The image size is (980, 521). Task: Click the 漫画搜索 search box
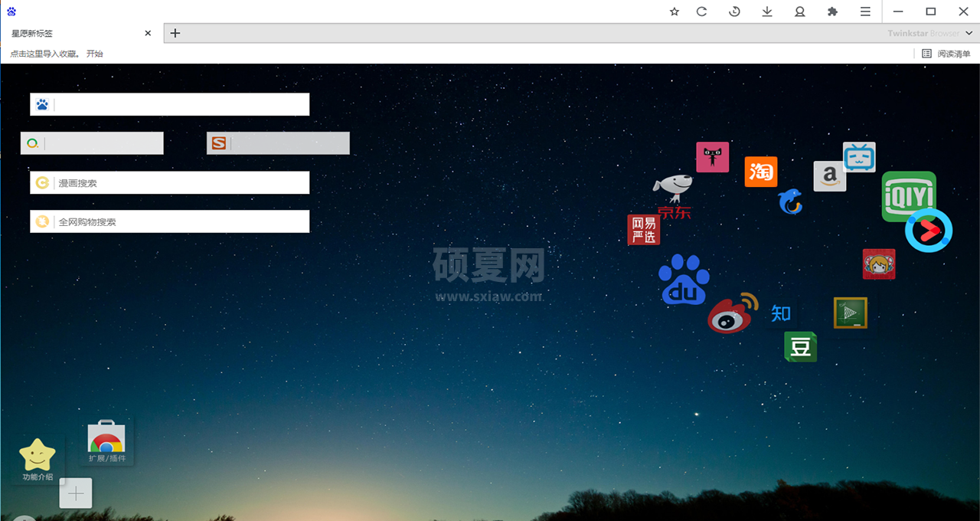pyautogui.click(x=170, y=182)
